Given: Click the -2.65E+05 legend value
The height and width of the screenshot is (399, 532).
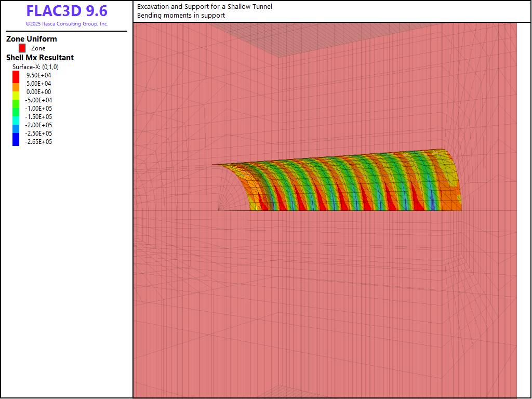Looking at the screenshot, I should pyautogui.click(x=39, y=141).
